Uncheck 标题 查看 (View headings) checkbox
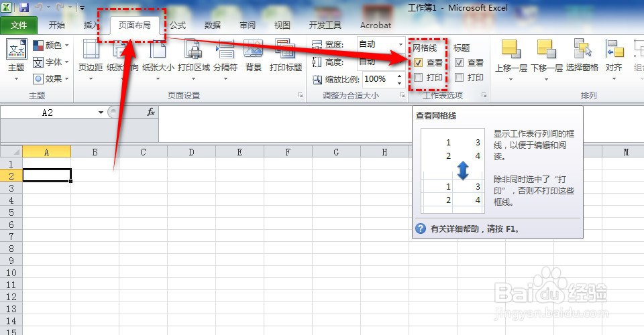Image resolution: width=644 pixels, height=335 pixels. tap(459, 63)
